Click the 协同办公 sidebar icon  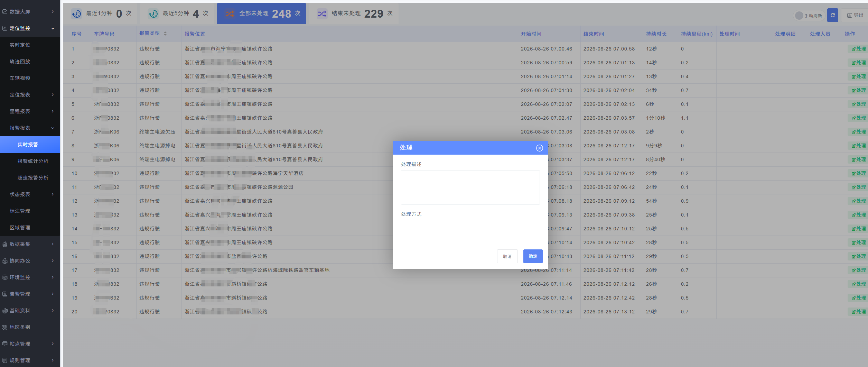pyautogui.click(x=5, y=261)
